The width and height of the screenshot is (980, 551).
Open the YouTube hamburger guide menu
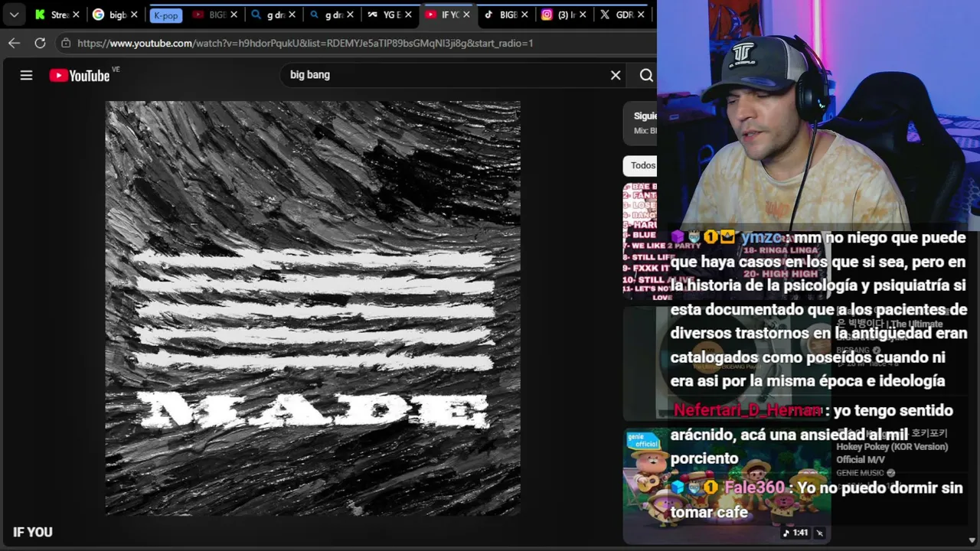(26, 75)
